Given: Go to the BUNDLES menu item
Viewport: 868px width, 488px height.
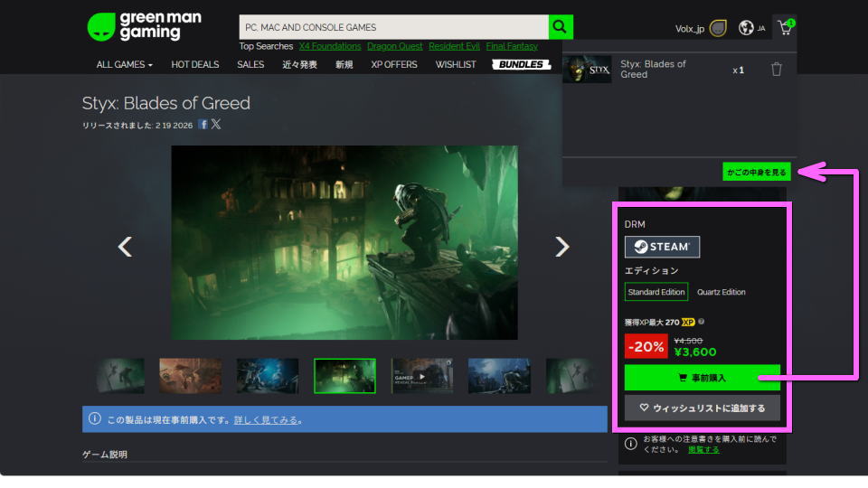Looking at the screenshot, I should [521, 65].
